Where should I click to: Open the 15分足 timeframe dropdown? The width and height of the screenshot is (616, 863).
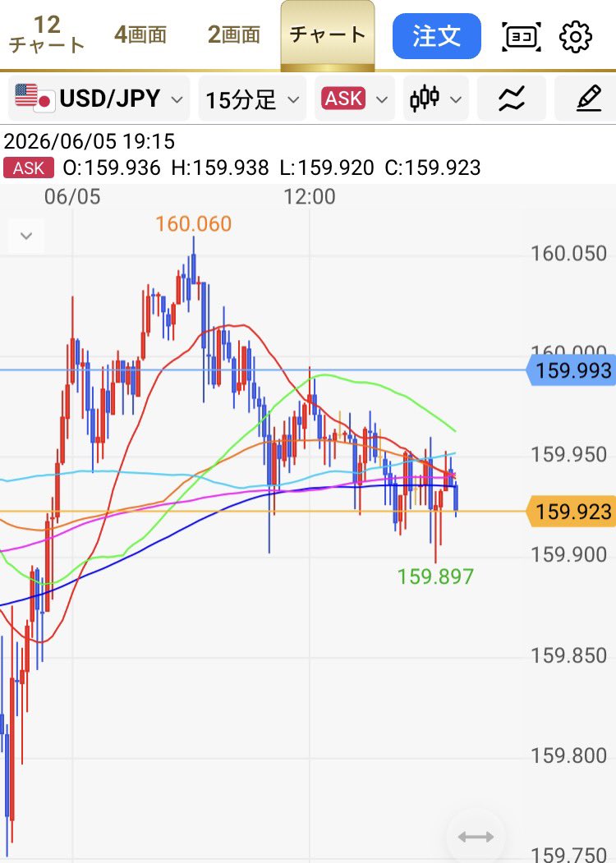pyautogui.click(x=252, y=99)
